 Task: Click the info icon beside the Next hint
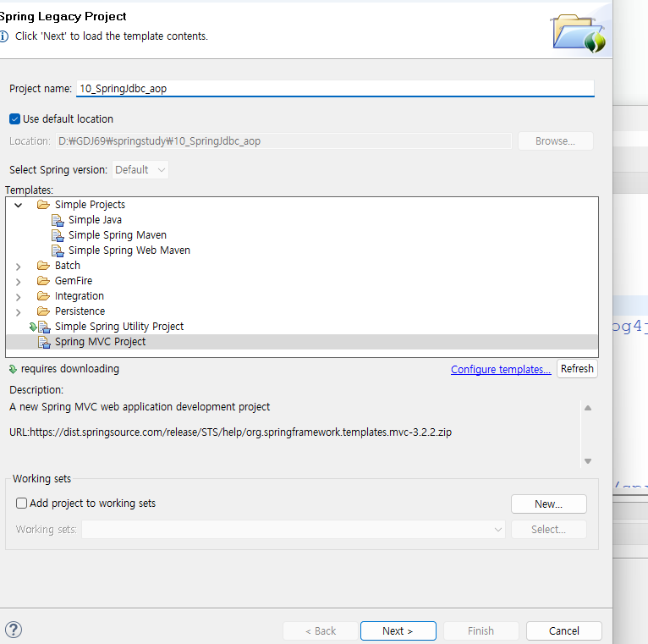tap(3, 36)
